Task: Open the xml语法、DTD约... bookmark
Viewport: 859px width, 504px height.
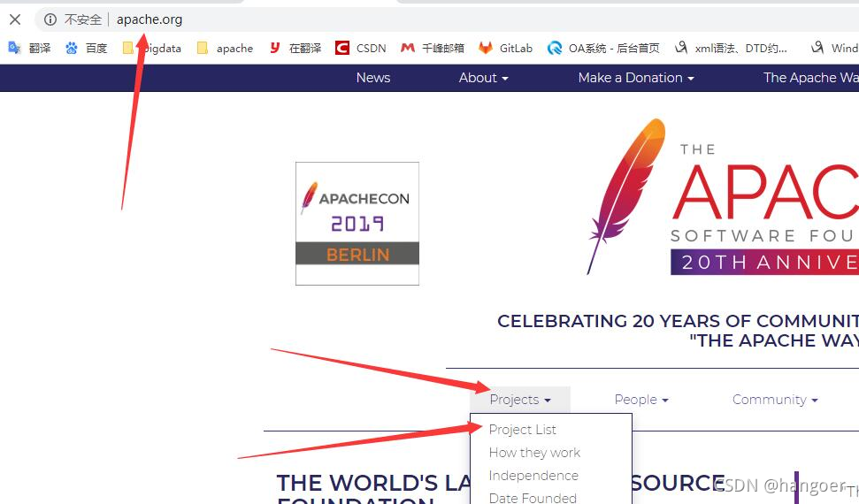Action: (731, 49)
